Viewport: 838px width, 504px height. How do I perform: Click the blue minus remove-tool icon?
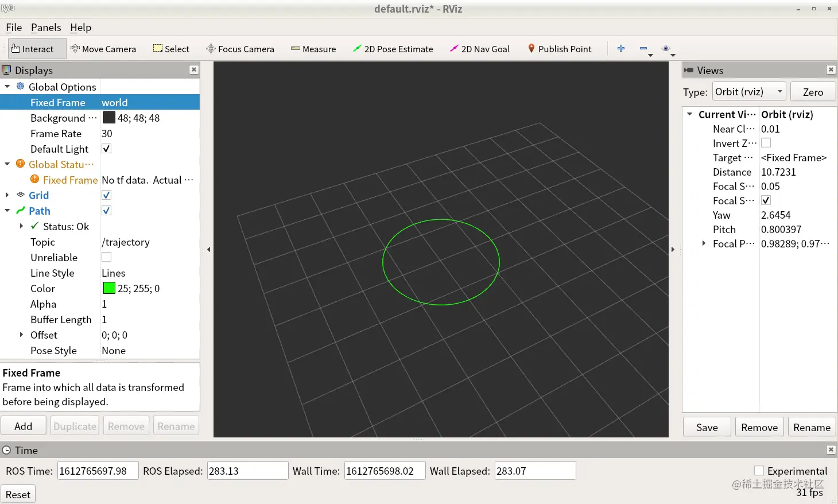[643, 49]
